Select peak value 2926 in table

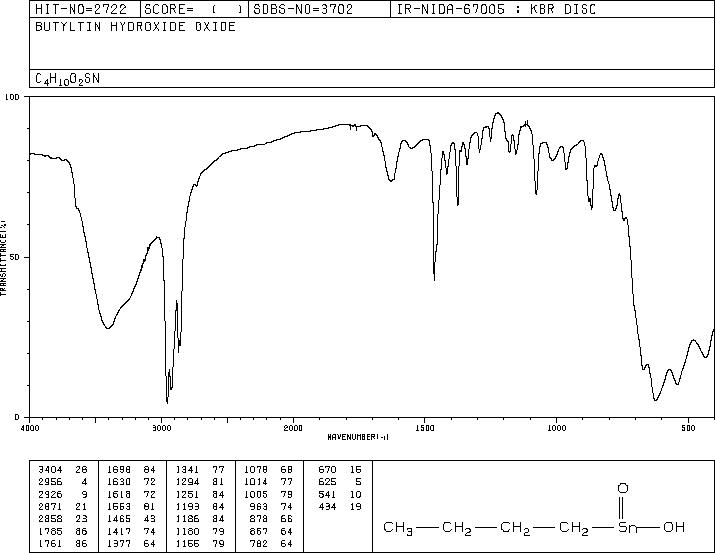(50, 494)
